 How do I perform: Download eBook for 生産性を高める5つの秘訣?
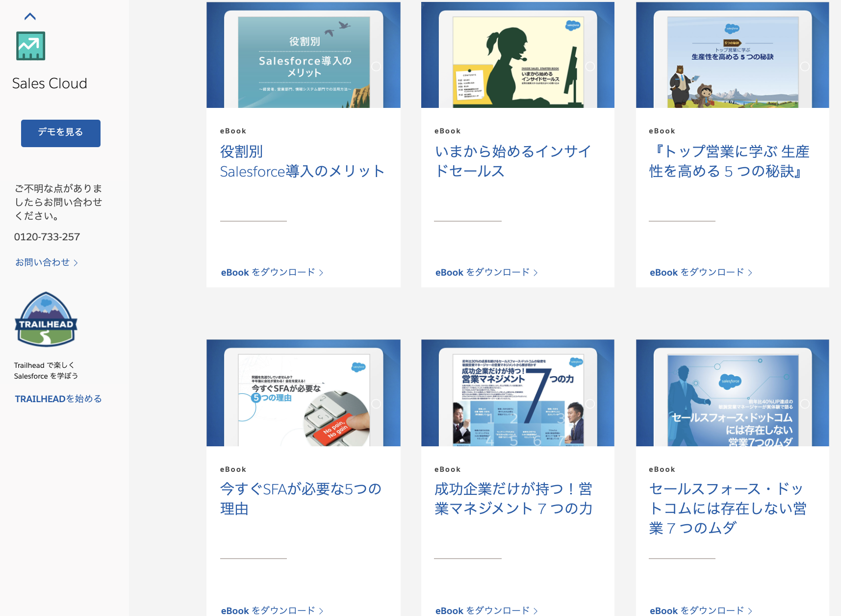[701, 272]
